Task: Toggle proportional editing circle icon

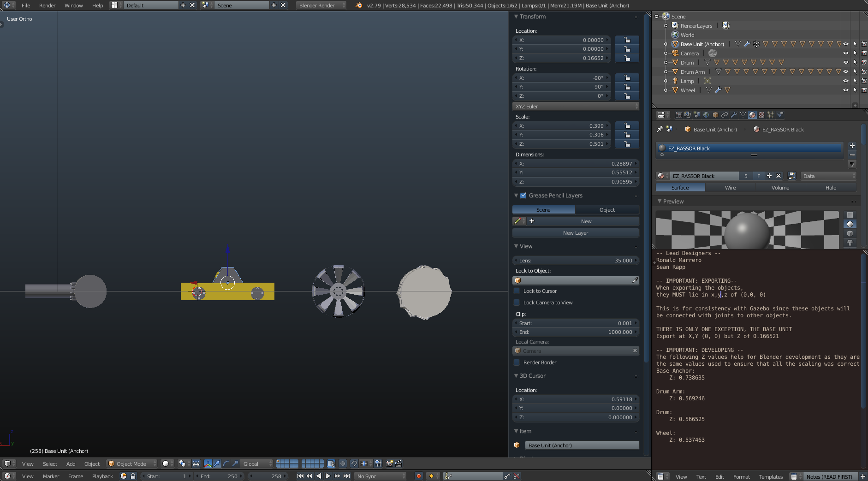Action: [343, 463]
